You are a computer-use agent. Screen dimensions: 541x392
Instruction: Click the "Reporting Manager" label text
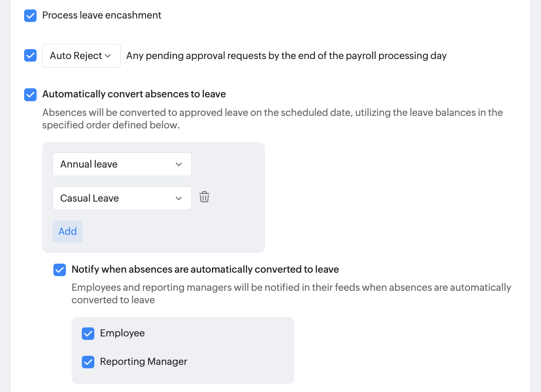point(143,362)
